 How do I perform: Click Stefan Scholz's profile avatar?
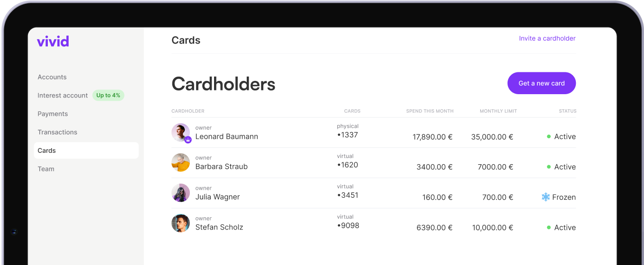[180, 223]
